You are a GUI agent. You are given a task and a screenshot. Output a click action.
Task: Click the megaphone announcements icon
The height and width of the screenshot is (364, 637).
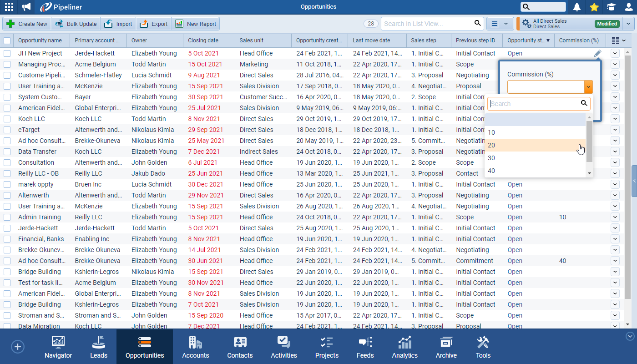coord(27,7)
